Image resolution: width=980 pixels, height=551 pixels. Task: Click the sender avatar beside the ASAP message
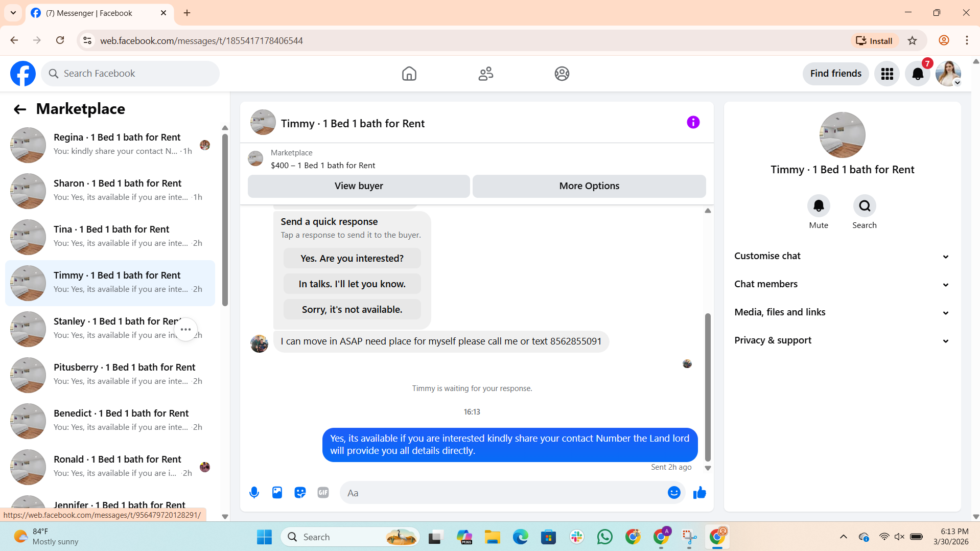[x=259, y=343]
